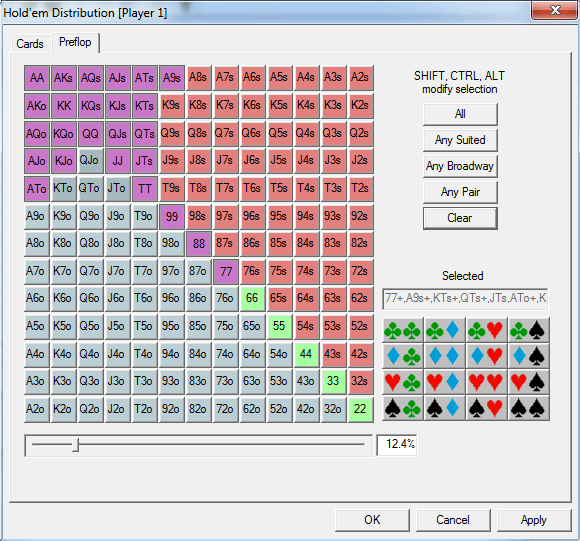Clear the hand selection
The width and height of the screenshot is (580, 541).
[x=460, y=218]
